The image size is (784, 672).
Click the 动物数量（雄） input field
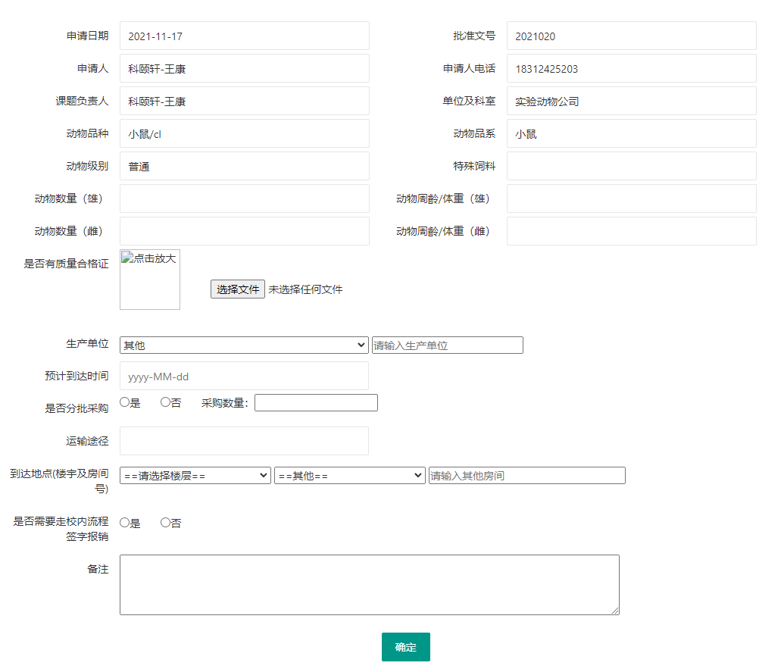[x=244, y=198]
